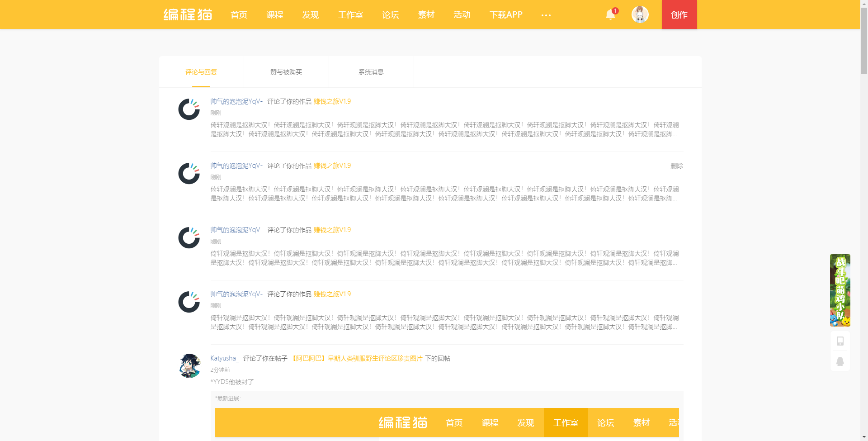
Task: Open 赚钱之旅V1.9 link in third notification
Action: 332,230
